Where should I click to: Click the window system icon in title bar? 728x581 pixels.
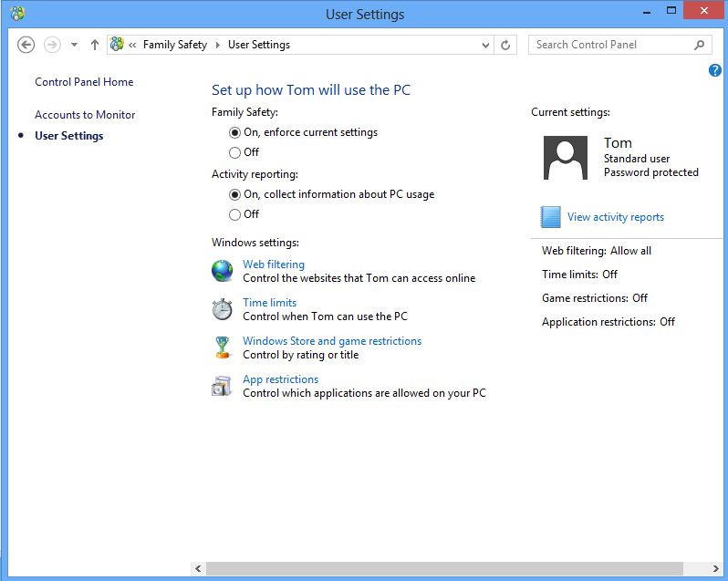tap(17, 14)
